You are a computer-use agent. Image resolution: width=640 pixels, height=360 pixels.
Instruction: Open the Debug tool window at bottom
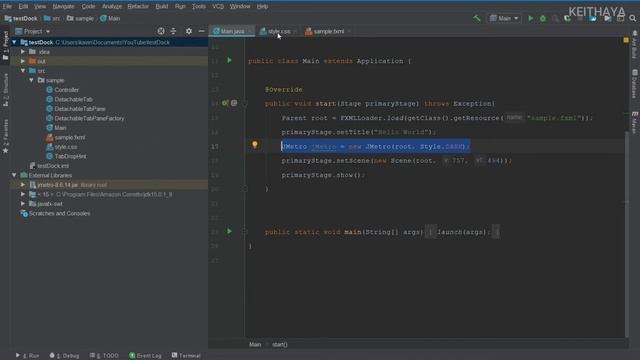point(64,356)
